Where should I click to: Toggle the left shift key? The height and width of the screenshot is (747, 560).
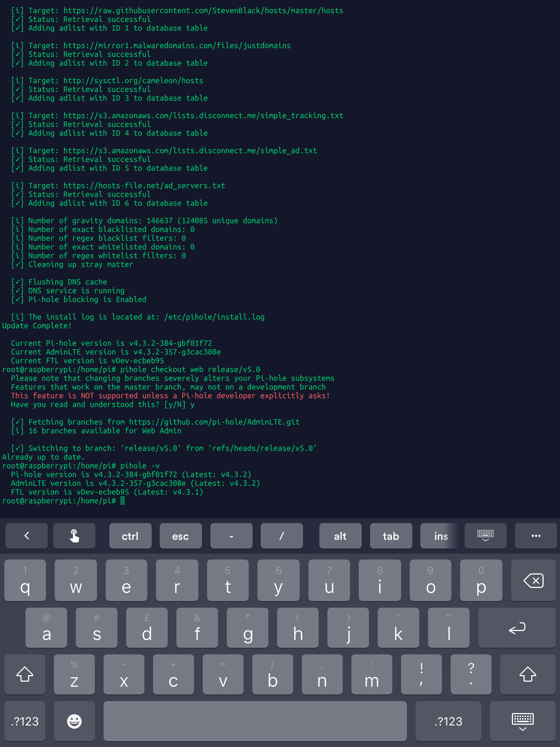coord(25,674)
